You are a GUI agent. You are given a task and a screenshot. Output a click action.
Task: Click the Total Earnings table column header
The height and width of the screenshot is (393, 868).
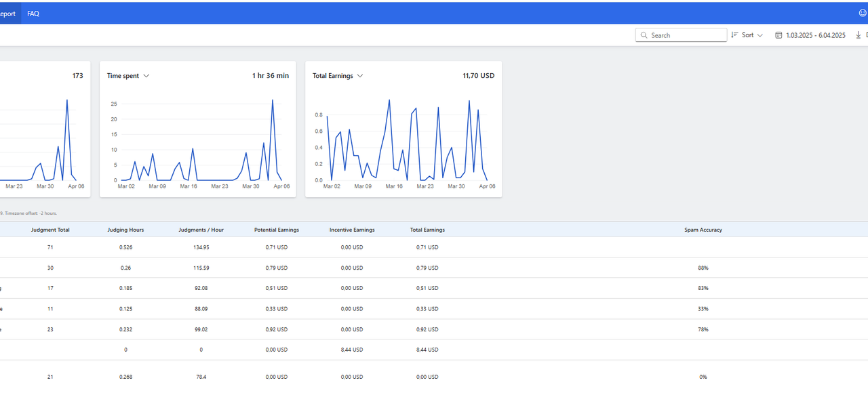pos(427,230)
